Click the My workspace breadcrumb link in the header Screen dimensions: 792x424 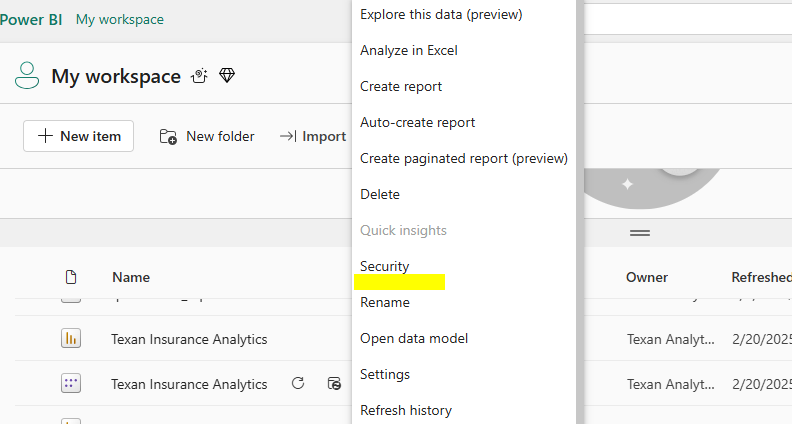tap(120, 19)
